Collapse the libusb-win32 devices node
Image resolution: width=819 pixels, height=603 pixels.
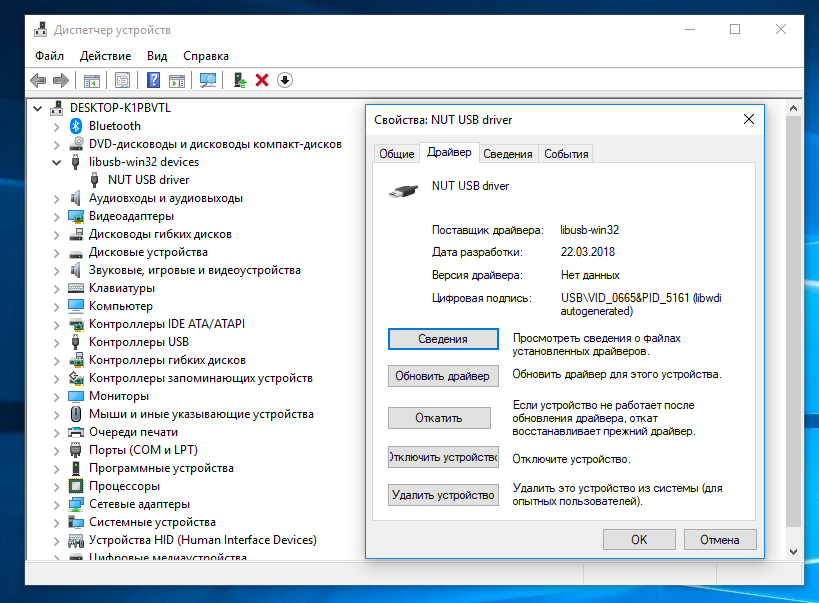pyautogui.click(x=56, y=162)
